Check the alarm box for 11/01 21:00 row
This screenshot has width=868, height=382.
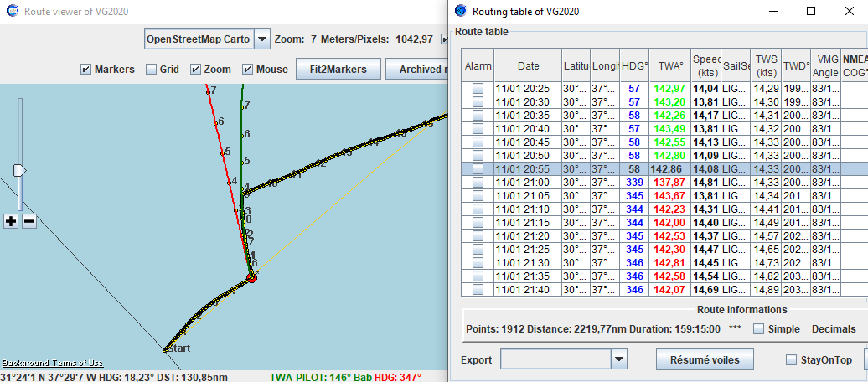[478, 182]
